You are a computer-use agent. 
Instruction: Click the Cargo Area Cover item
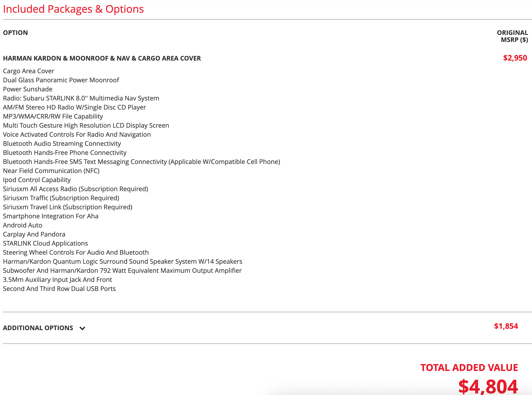click(x=28, y=71)
